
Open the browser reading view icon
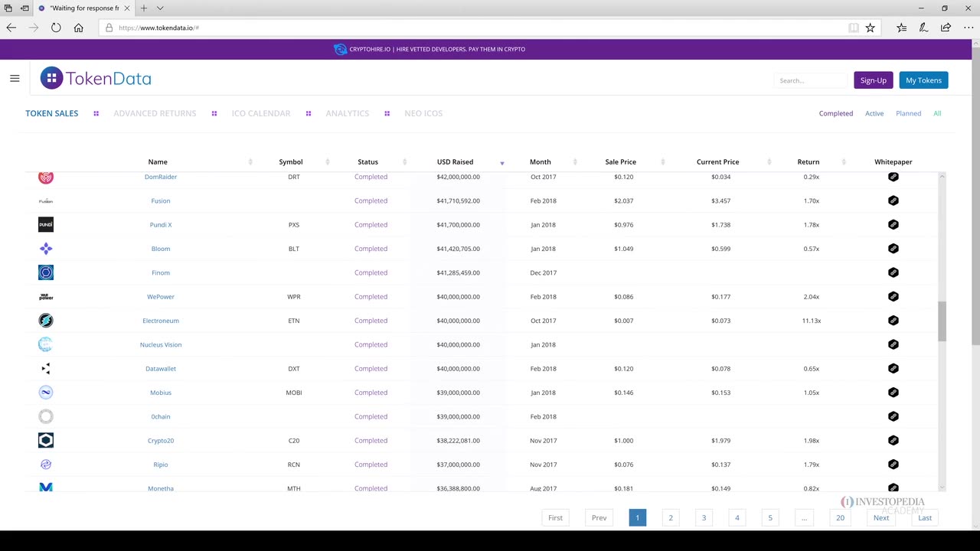(853, 28)
